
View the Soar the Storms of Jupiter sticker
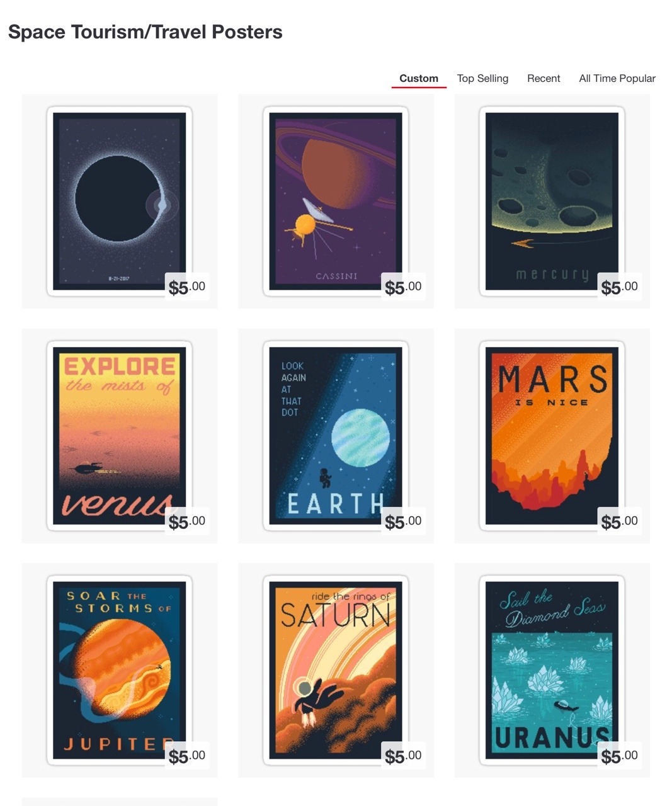[x=120, y=670]
